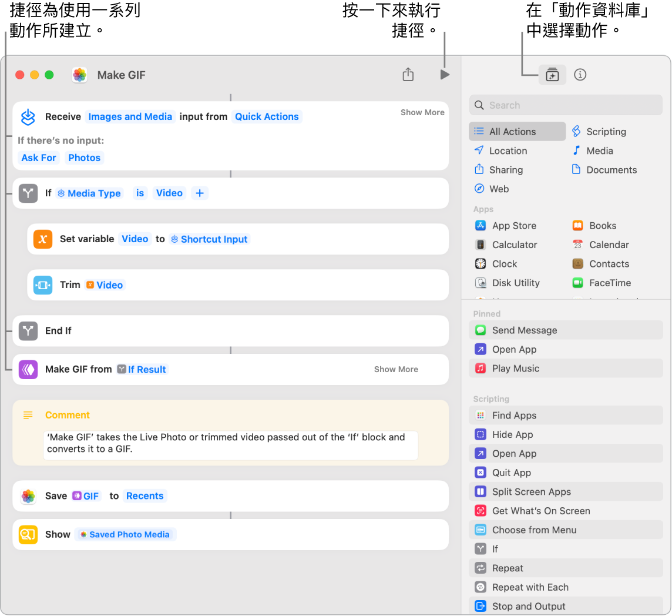The image size is (672, 616).
Task: Change the Media Type condition operator
Action: pyautogui.click(x=140, y=193)
